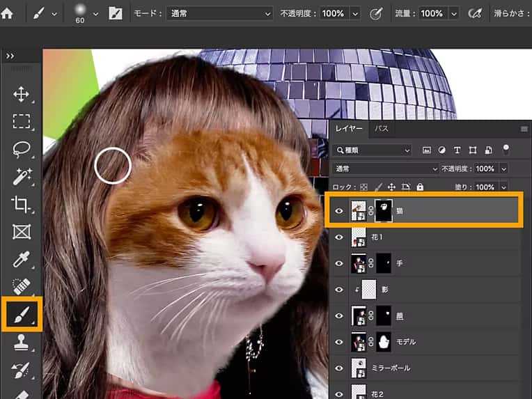
Task: Toggle layer filtering on/off switch
Action: [x=506, y=149]
